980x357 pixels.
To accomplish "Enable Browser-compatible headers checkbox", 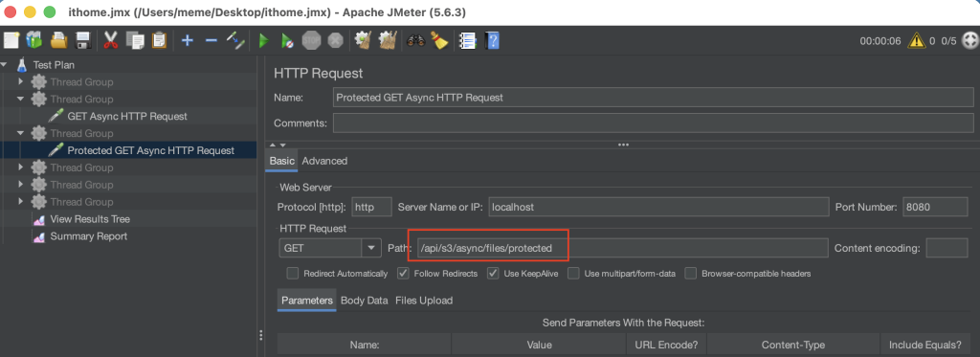I will (691, 273).
